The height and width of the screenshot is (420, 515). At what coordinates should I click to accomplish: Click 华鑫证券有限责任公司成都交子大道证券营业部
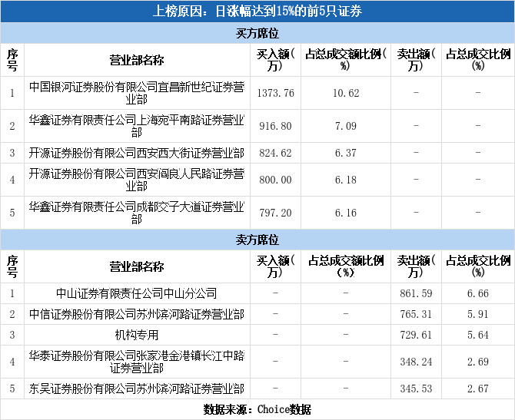tap(137, 213)
